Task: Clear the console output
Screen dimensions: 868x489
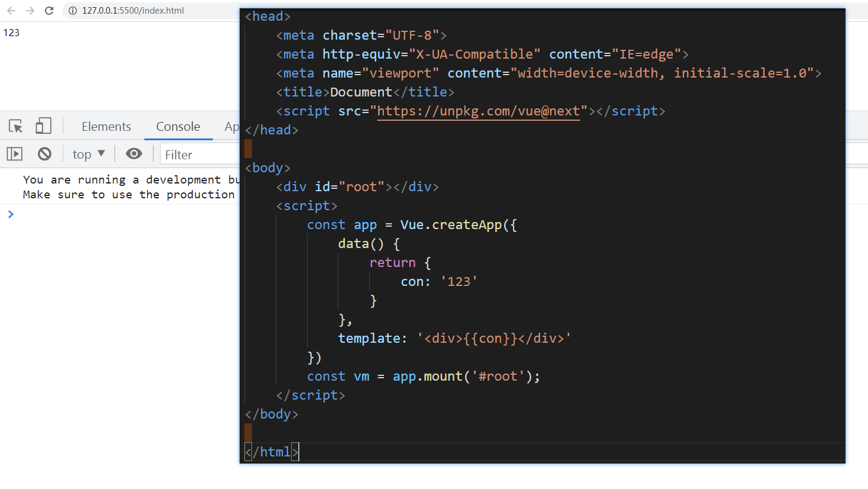Action: pyautogui.click(x=44, y=154)
